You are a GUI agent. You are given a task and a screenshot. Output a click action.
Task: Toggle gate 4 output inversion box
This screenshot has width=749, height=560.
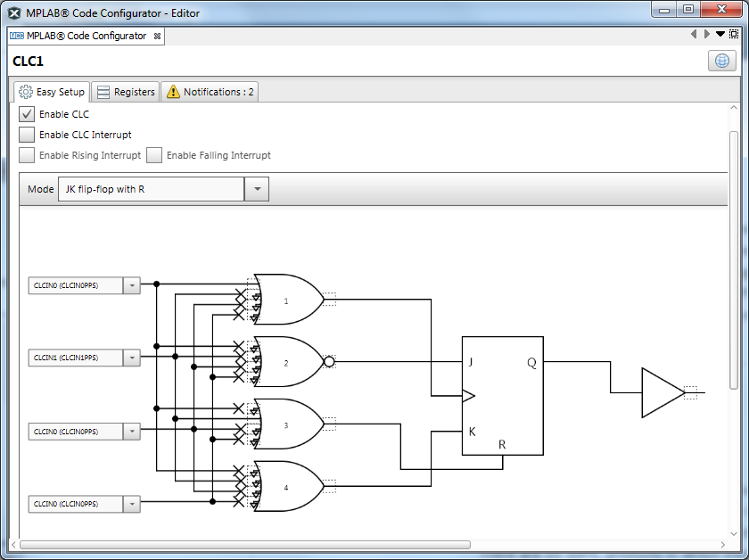pyautogui.click(x=330, y=486)
